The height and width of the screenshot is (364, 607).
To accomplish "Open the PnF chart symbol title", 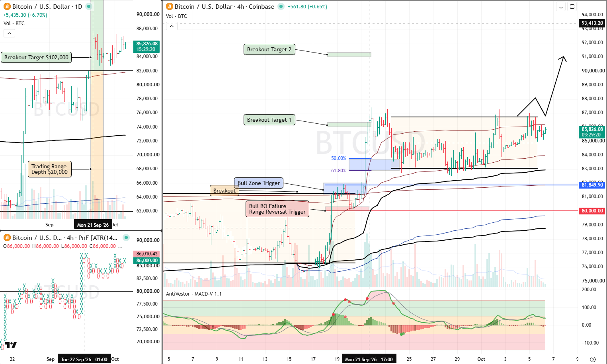I will point(65,238).
